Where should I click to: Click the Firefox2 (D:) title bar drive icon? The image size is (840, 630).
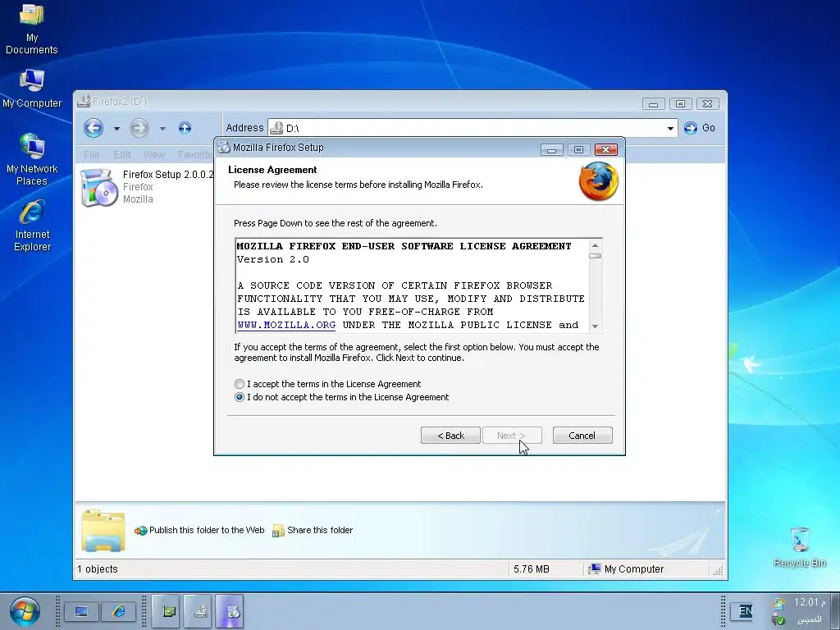click(84, 101)
